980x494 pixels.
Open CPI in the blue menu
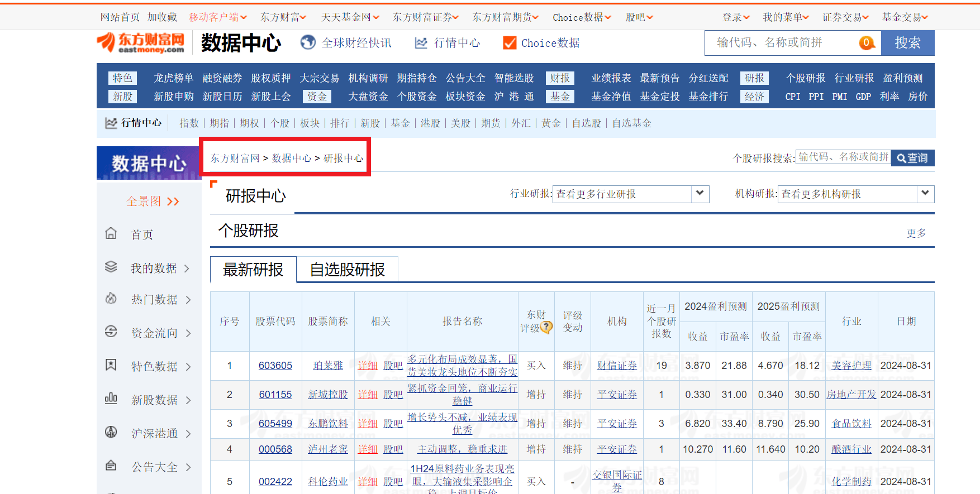pyautogui.click(x=793, y=97)
